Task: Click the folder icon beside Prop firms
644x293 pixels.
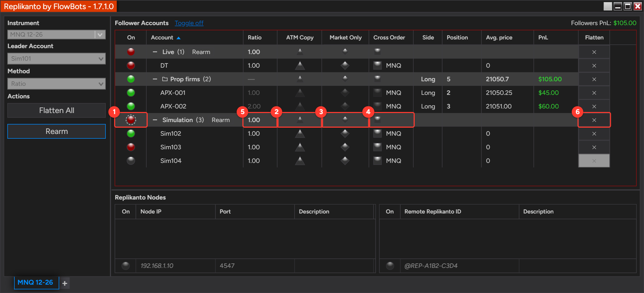Action: click(x=165, y=79)
